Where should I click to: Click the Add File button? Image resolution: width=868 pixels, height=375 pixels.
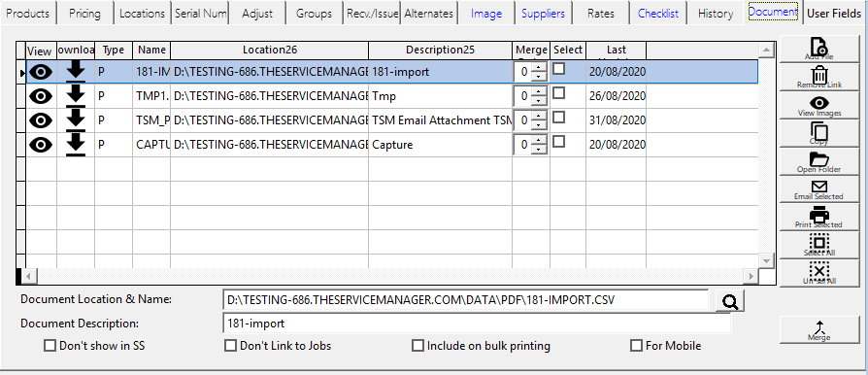[x=818, y=49]
